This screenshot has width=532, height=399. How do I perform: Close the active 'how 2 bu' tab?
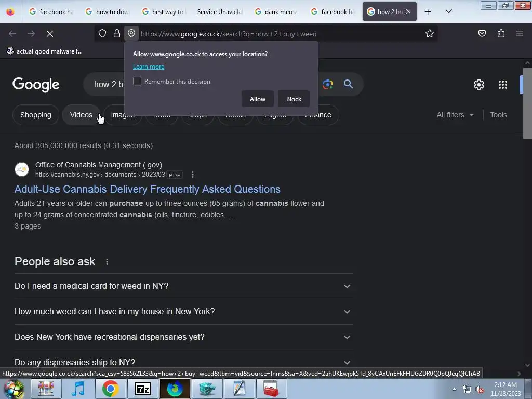[x=408, y=11]
